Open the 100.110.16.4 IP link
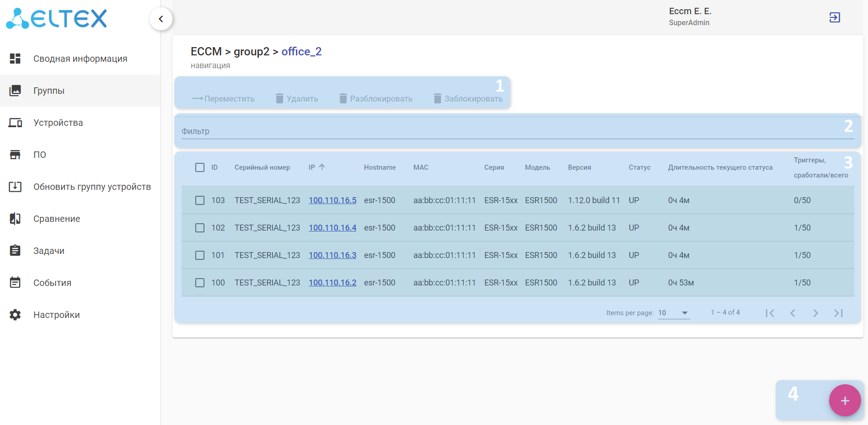Screen dimensions: 868x425 pos(332,228)
